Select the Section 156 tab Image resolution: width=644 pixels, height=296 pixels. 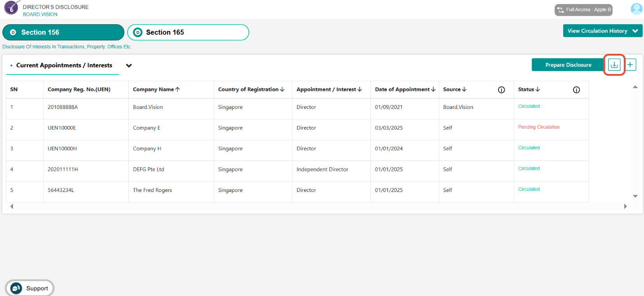63,32
